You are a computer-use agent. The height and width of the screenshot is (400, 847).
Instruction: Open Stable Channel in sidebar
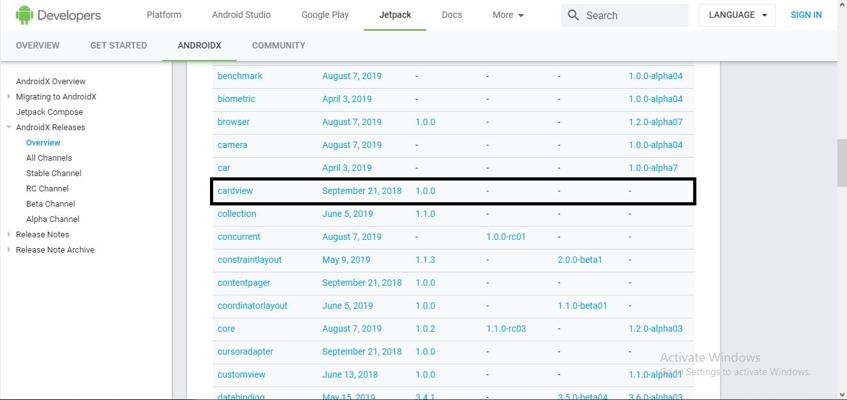[x=53, y=174]
